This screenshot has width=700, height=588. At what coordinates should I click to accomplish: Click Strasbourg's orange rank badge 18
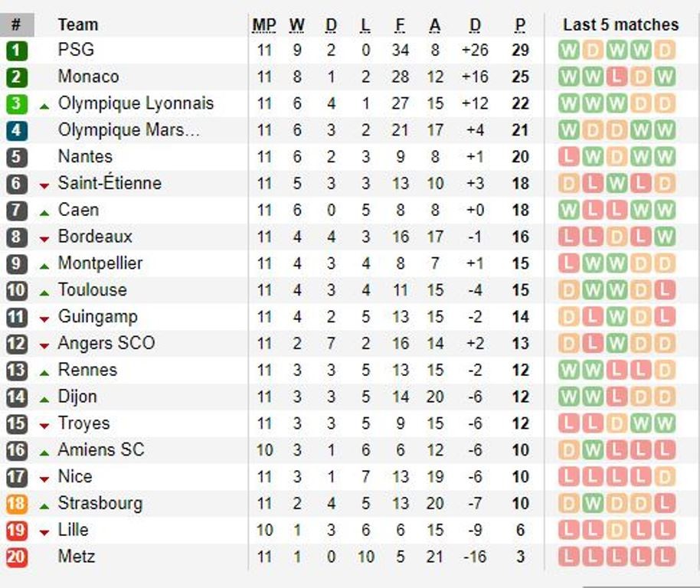[x=18, y=504]
